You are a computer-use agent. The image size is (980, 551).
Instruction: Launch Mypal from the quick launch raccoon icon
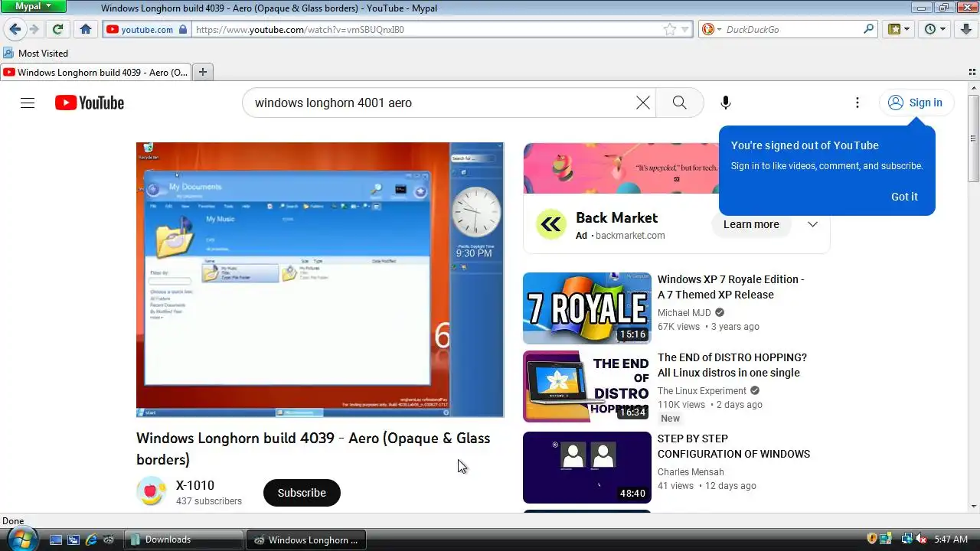pos(109,540)
